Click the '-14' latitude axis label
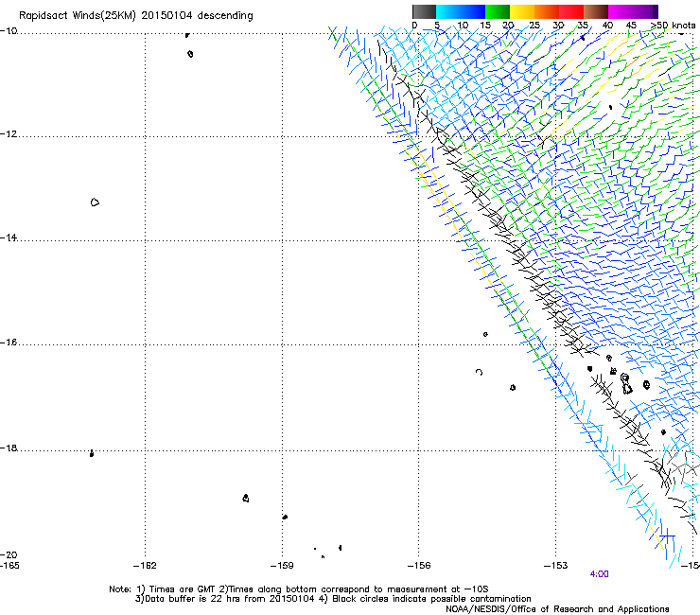The height and width of the screenshot is (615, 700). point(9,237)
